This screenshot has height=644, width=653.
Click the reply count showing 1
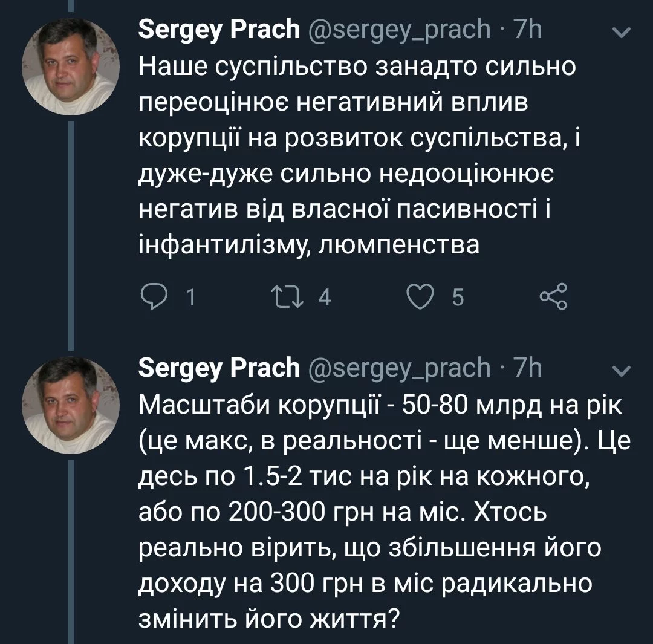pyautogui.click(x=190, y=297)
